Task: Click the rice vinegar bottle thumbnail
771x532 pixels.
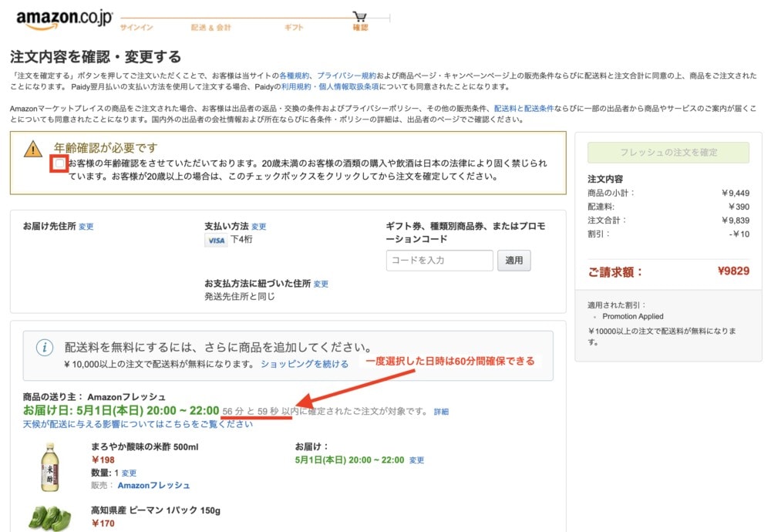Action: click(49, 467)
